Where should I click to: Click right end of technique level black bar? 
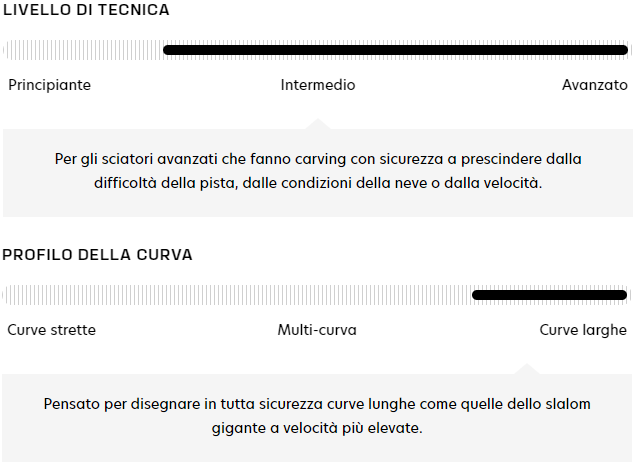pyautogui.click(x=624, y=49)
